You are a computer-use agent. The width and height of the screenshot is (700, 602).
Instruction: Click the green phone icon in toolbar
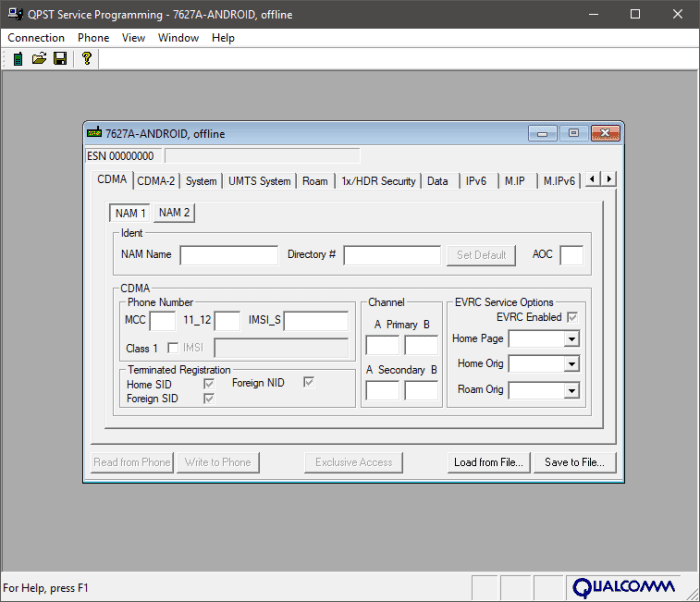tap(18, 59)
